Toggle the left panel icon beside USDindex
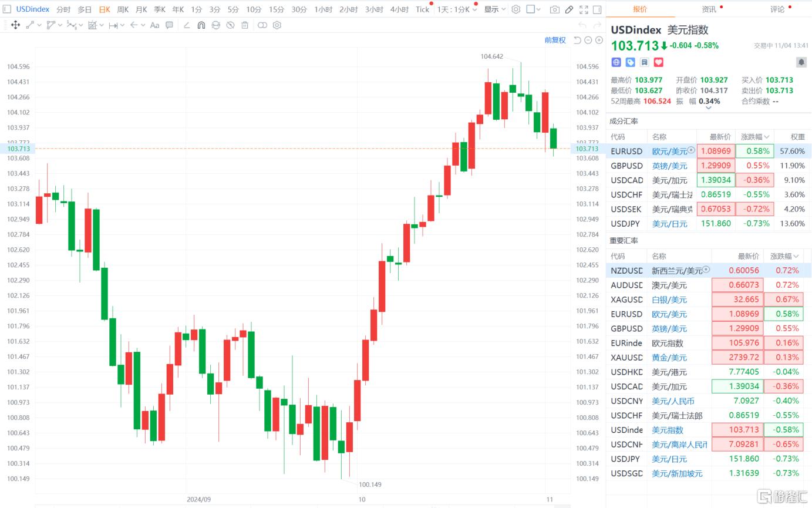The width and height of the screenshot is (812, 508). click(7, 9)
